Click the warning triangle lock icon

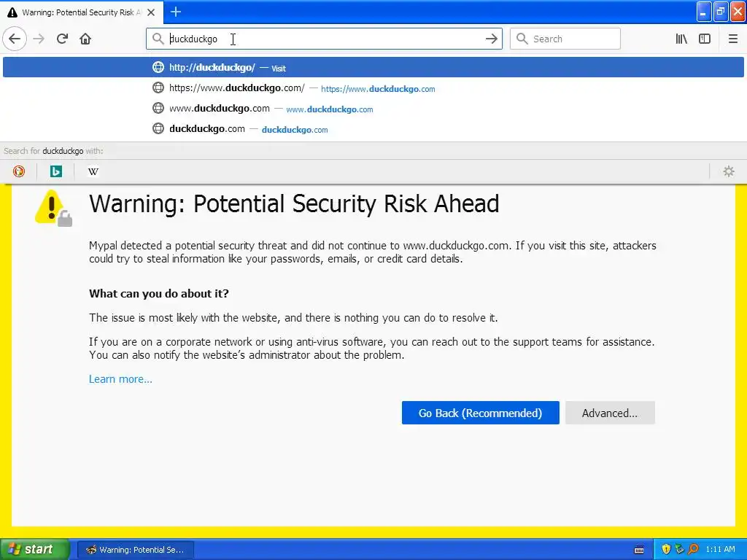point(53,208)
